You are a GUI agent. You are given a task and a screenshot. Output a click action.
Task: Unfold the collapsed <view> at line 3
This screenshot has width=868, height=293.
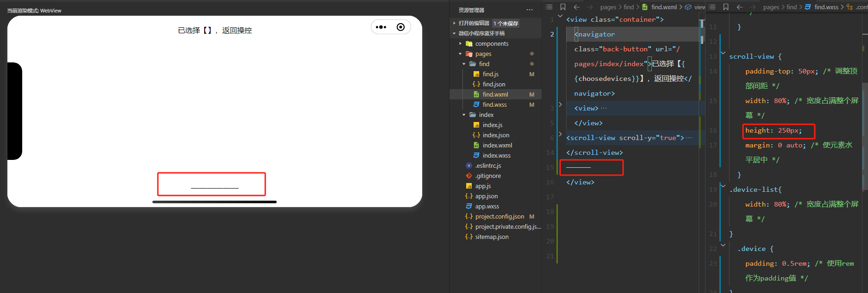[560, 105]
